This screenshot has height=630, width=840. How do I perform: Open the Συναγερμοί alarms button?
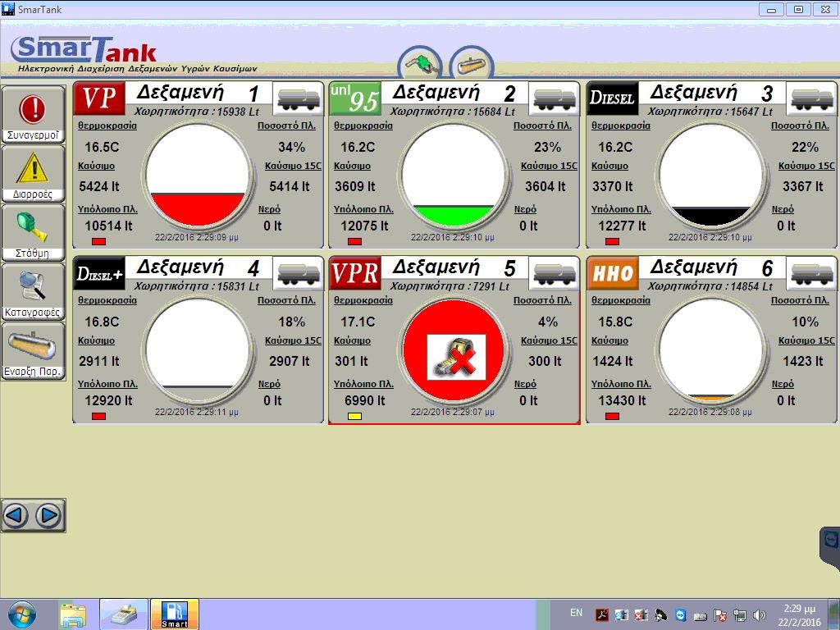pos(33,115)
